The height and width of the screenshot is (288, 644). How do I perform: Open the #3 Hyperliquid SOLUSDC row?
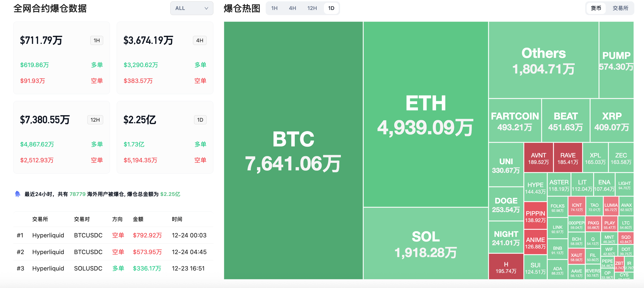113,268
